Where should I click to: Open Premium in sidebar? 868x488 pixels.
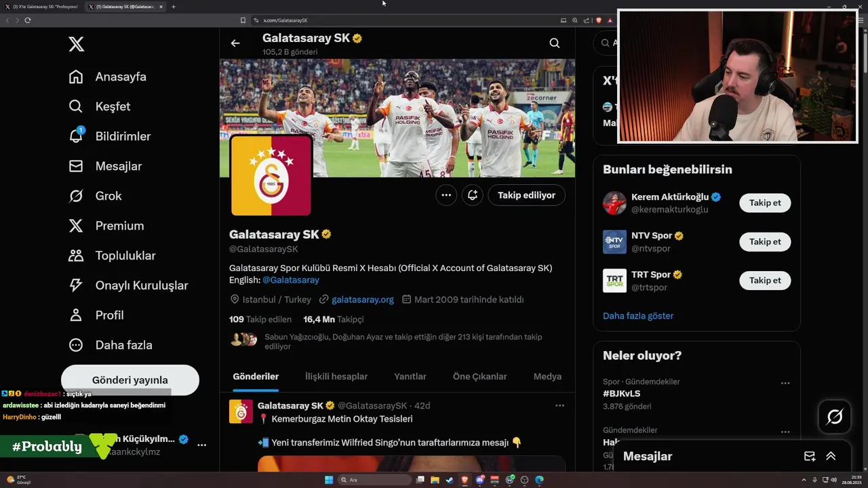106,226
